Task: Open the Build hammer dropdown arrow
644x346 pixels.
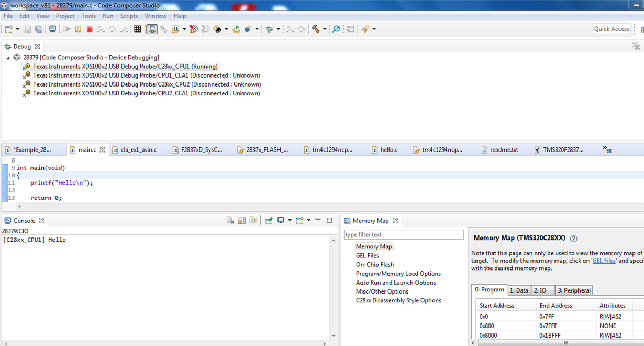Action: pyautogui.click(x=325, y=29)
